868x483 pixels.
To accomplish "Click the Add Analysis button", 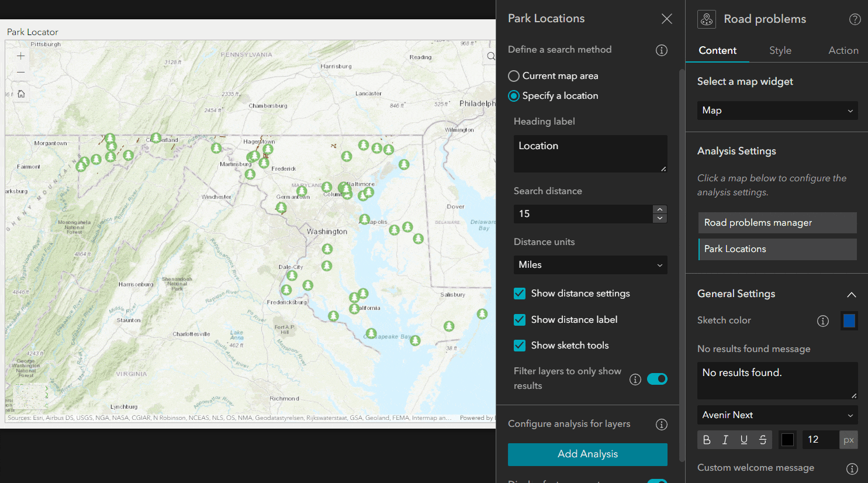I will (x=587, y=454).
